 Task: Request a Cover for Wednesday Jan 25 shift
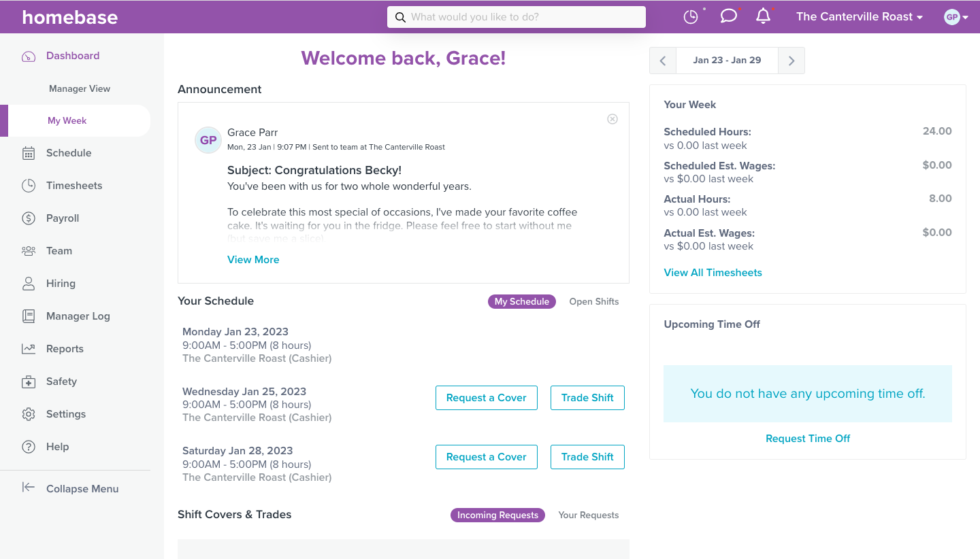487,398
